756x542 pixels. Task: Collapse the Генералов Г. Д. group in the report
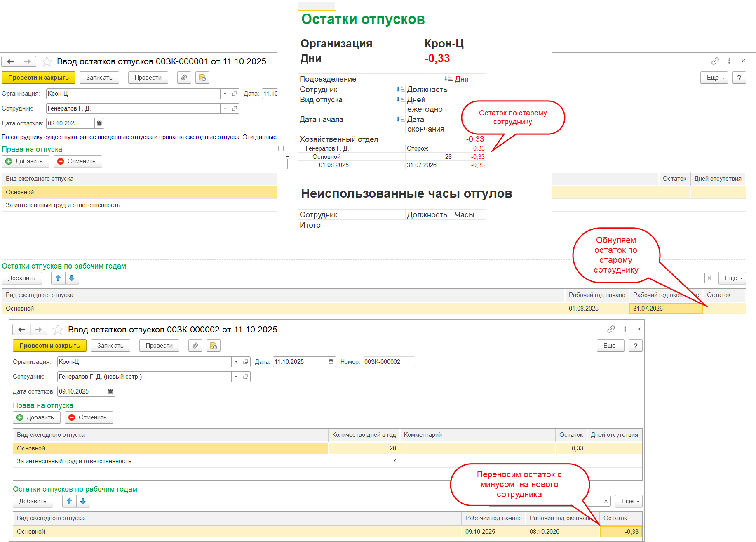pyautogui.click(x=281, y=148)
